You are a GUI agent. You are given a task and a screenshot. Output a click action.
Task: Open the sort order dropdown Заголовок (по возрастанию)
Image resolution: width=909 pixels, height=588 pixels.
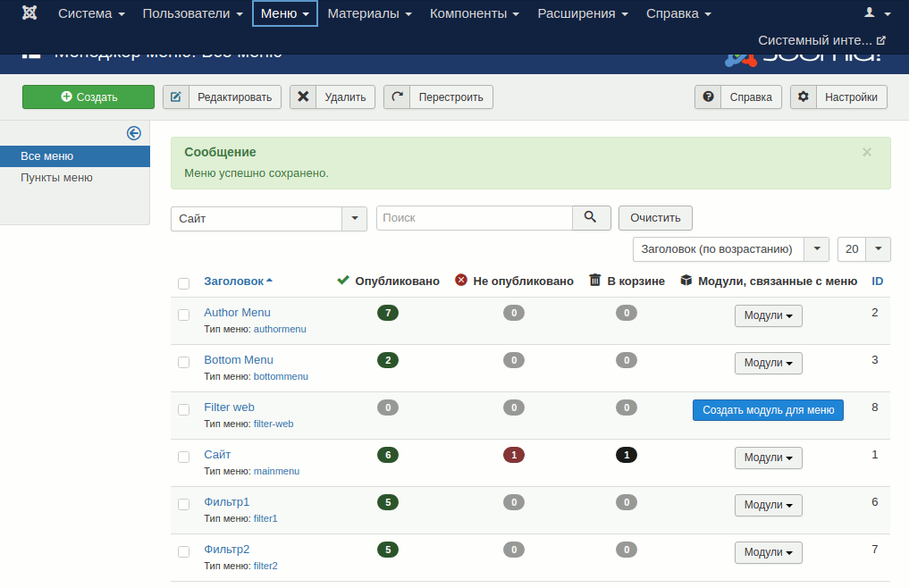pos(816,249)
